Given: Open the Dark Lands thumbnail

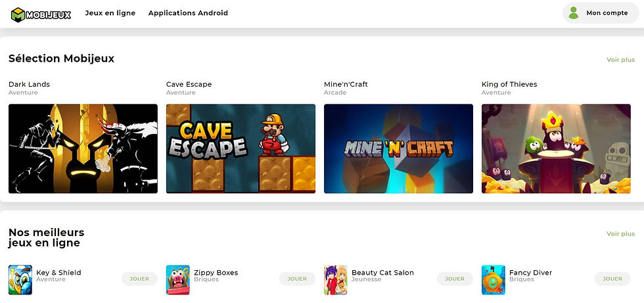Looking at the screenshot, I should [x=83, y=149].
